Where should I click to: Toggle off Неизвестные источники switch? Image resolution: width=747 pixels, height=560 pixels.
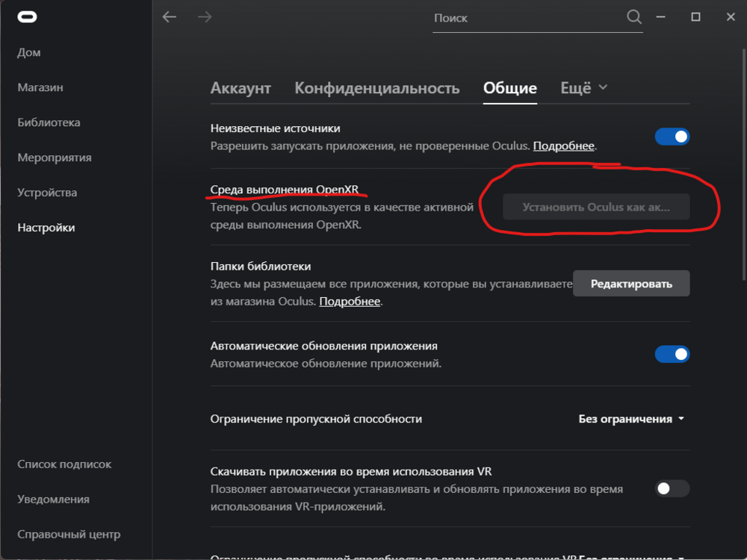click(x=672, y=137)
